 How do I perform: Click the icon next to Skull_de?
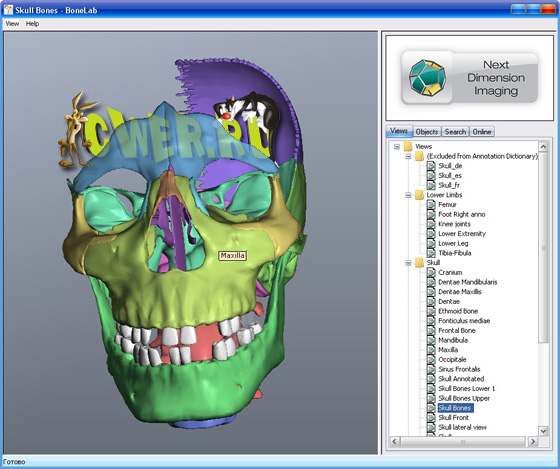(x=431, y=166)
